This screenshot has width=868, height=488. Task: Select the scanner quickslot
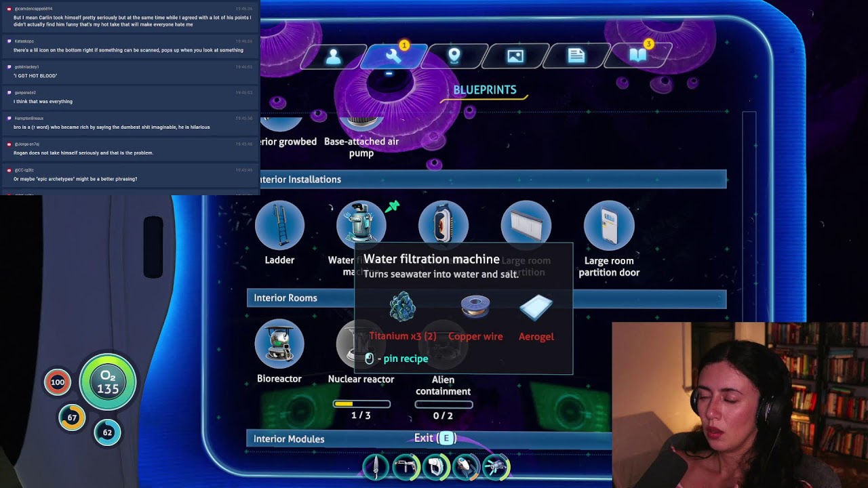click(436, 467)
